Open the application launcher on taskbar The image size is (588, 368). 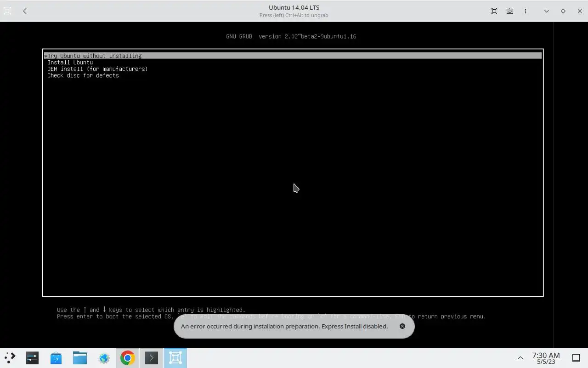pyautogui.click(x=10, y=358)
